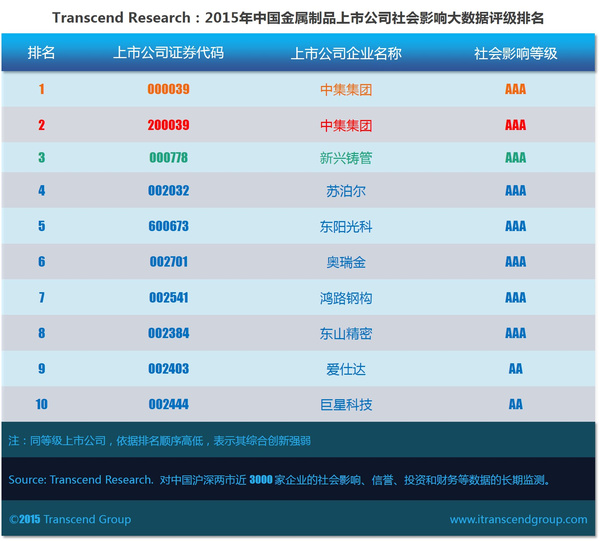Click the AAA rating for 新兴铸管
Screen dimensions: 600x541
click(x=515, y=158)
